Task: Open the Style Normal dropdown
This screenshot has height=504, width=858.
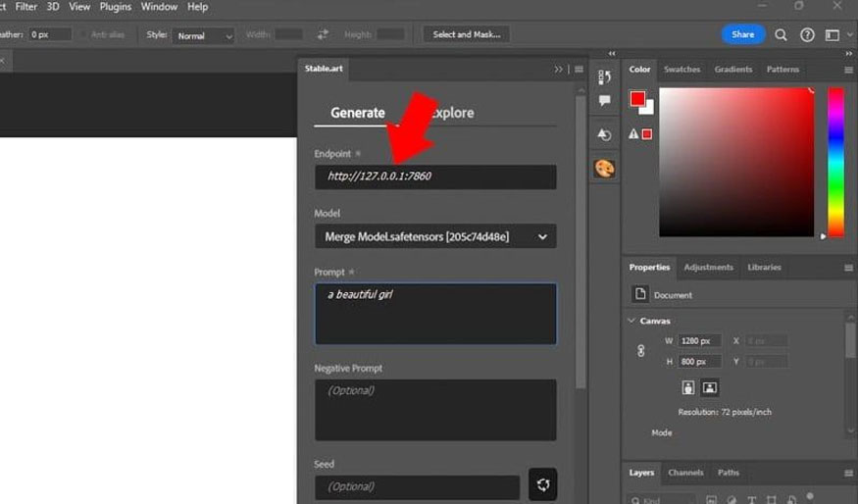Action: pyautogui.click(x=203, y=35)
